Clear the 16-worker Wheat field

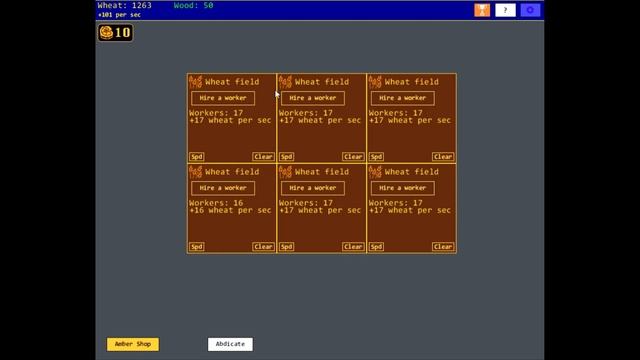pyautogui.click(x=263, y=247)
